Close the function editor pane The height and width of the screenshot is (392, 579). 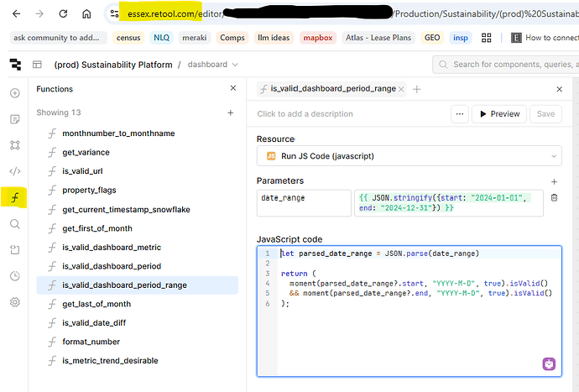tap(559, 89)
